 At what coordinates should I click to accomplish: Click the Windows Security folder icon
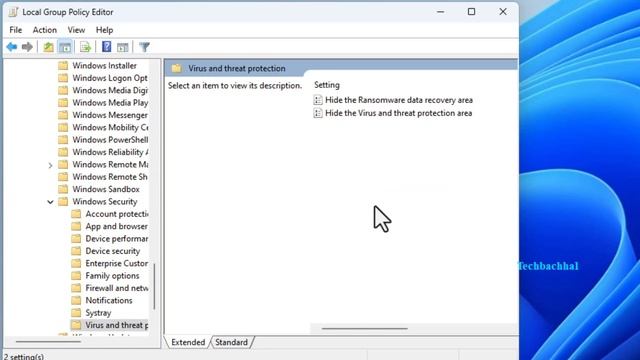pos(63,201)
